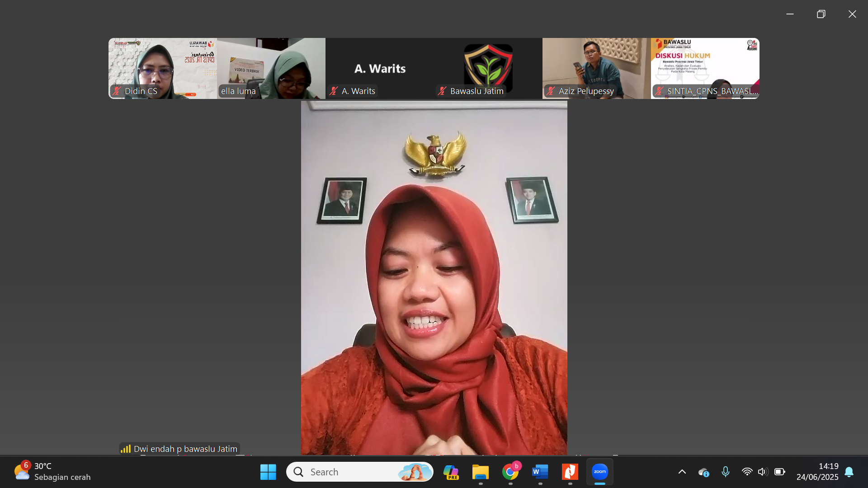Launch Microsoft Word from the taskbar

click(x=540, y=472)
